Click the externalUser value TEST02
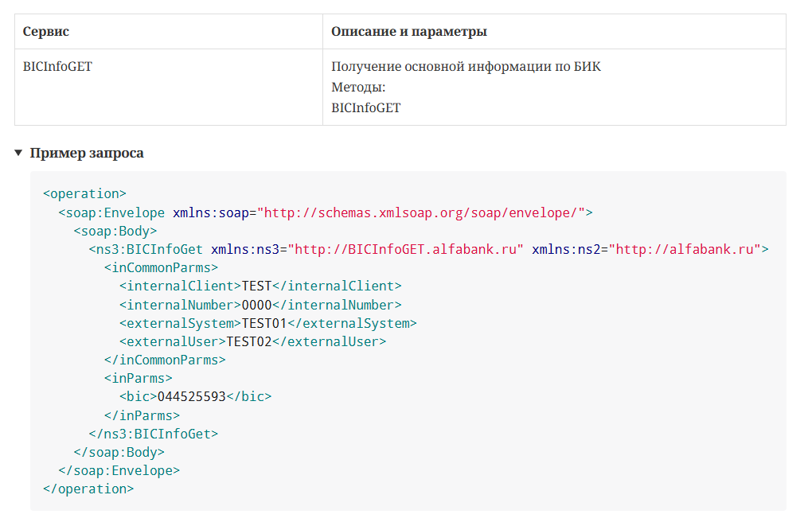The width and height of the screenshot is (812, 522). click(x=248, y=341)
